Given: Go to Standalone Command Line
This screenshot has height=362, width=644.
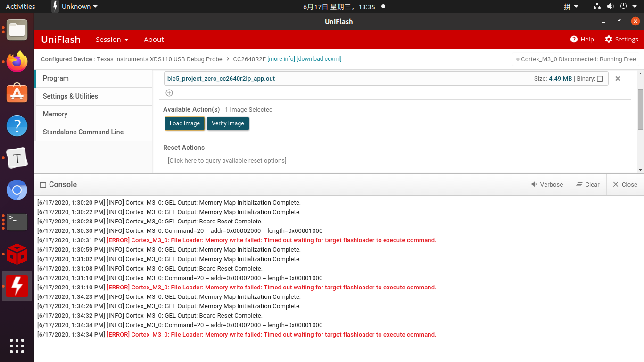Looking at the screenshot, I should [93, 132].
